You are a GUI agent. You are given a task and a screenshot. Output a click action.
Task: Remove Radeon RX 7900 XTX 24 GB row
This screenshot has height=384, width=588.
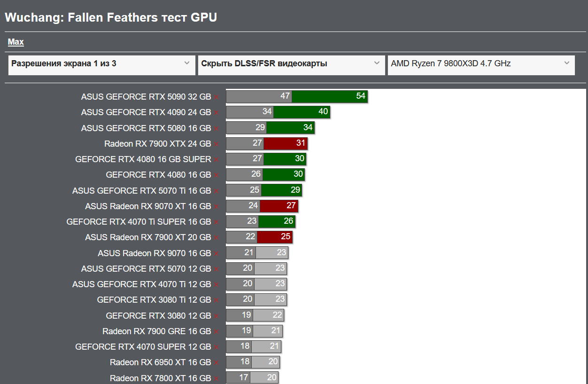pyautogui.click(x=216, y=144)
